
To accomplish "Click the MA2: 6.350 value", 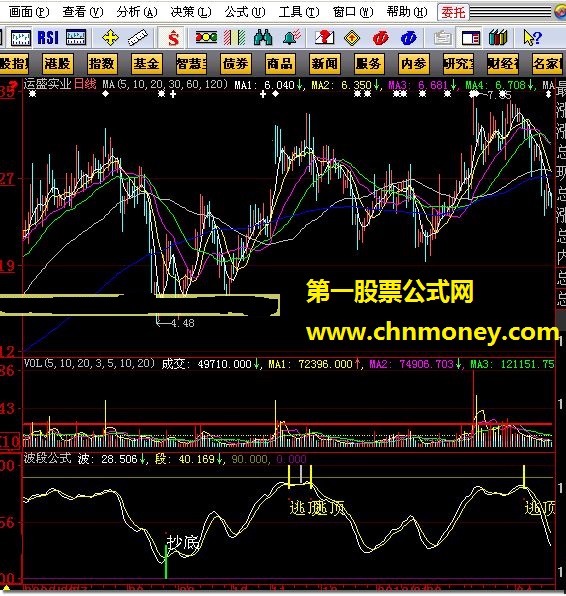I will (x=345, y=85).
